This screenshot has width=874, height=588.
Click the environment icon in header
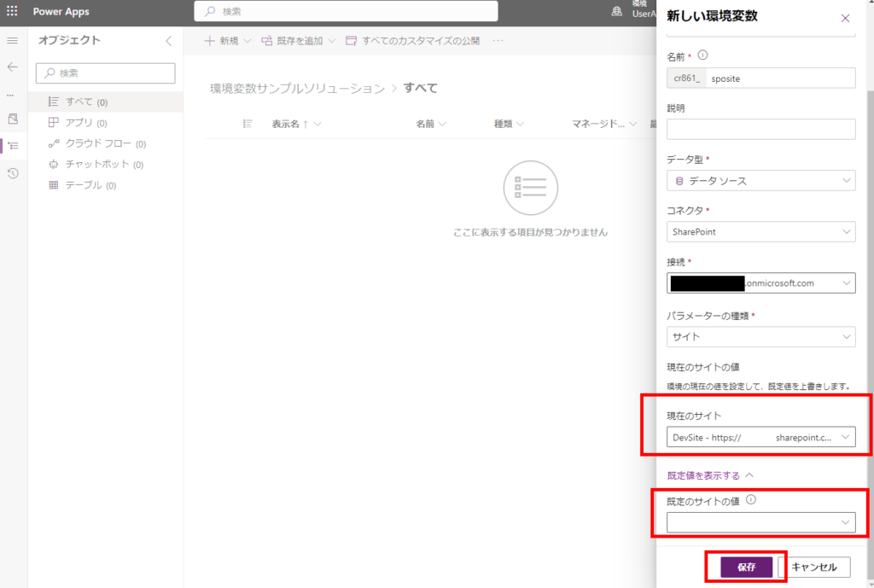pyautogui.click(x=616, y=11)
